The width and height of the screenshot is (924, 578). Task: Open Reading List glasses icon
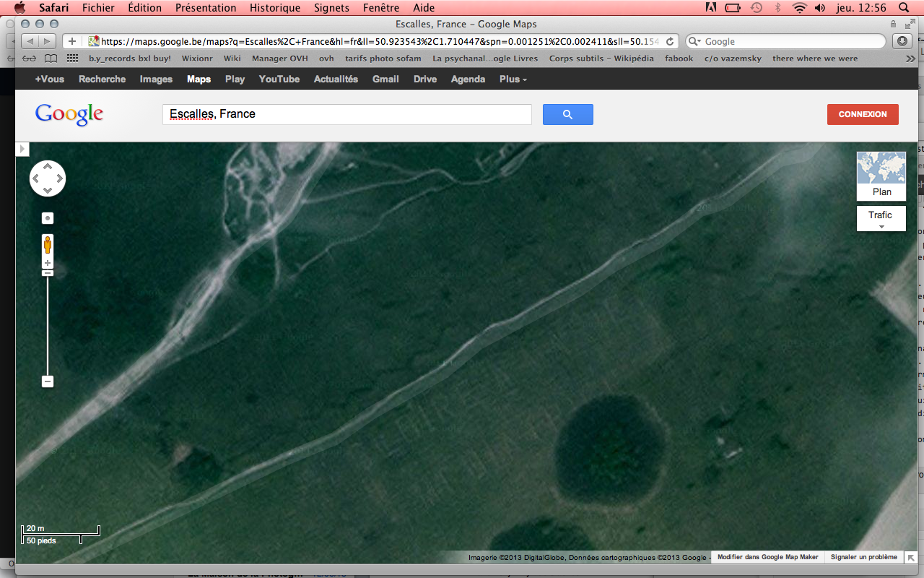coord(29,59)
